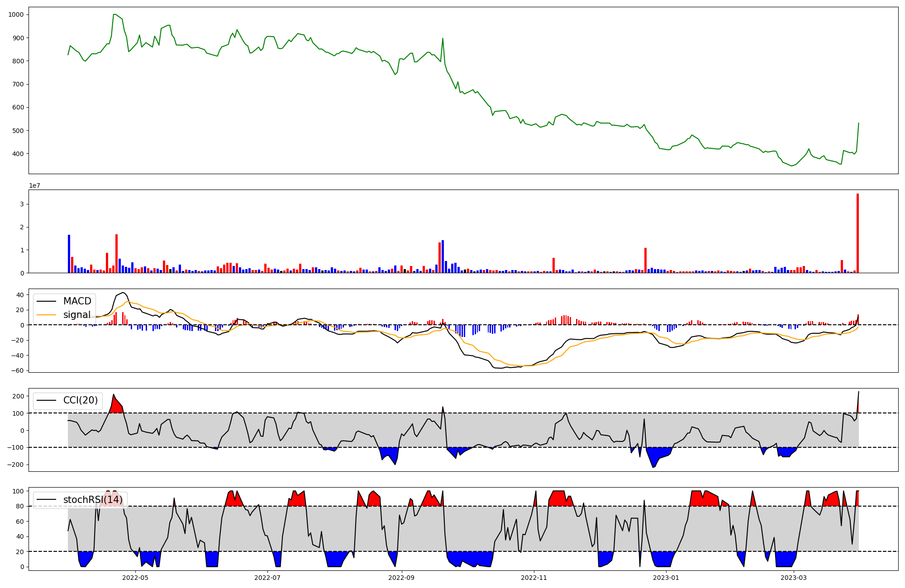Click the CCI(20) legend label

point(80,400)
